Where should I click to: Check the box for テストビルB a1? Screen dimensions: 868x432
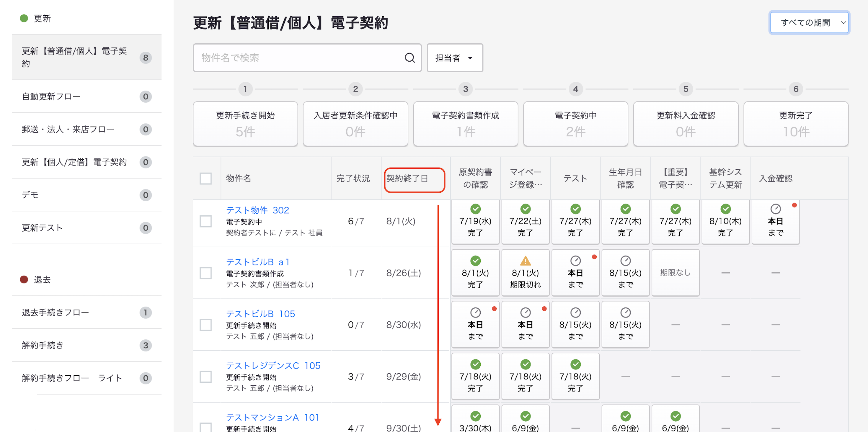(205, 273)
